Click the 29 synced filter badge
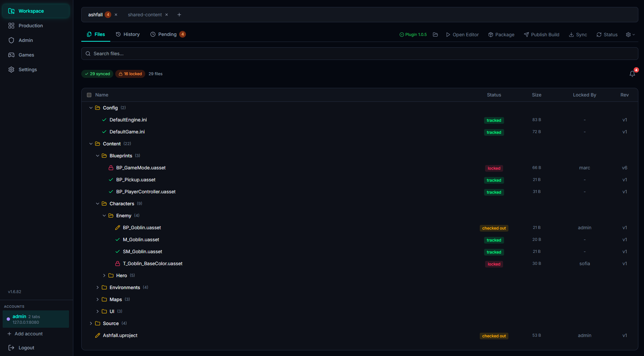Image resolution: width=644 pixels, height=356 pixels. tap(97, 74)
